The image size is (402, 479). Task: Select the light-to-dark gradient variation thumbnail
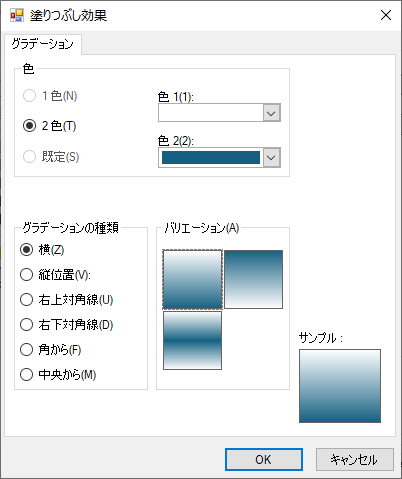click(192, 279)
